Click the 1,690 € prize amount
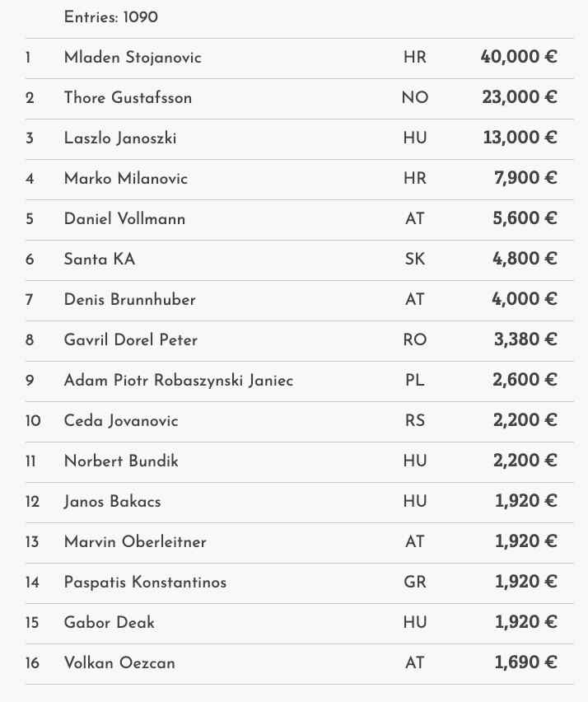This screenshot has height=702, width=588. click(525, 663)
